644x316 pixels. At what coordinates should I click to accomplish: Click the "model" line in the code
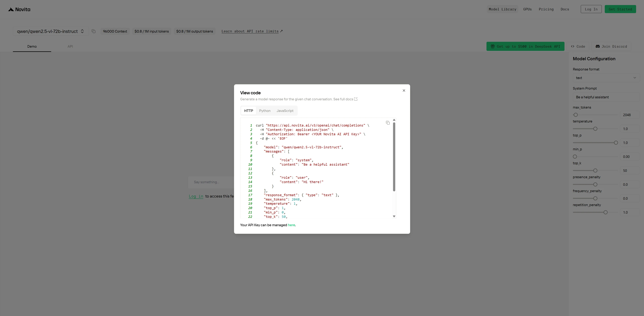click(x=303, y=147)
